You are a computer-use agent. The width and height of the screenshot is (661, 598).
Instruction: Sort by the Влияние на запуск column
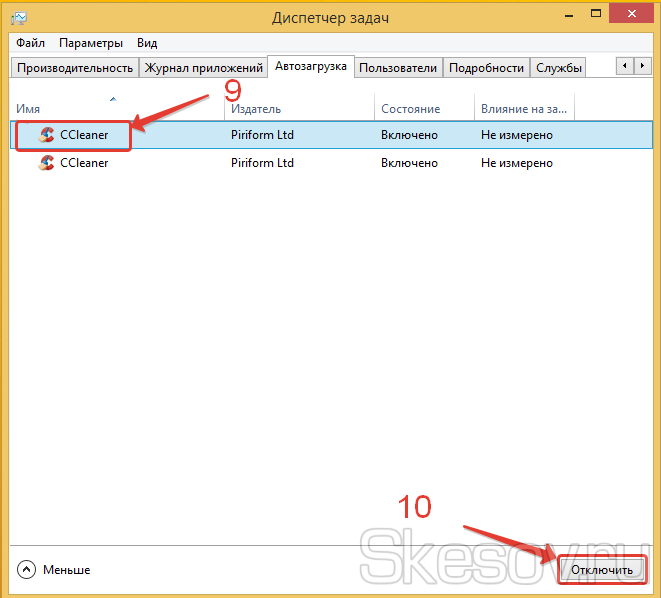coord(520,108)
